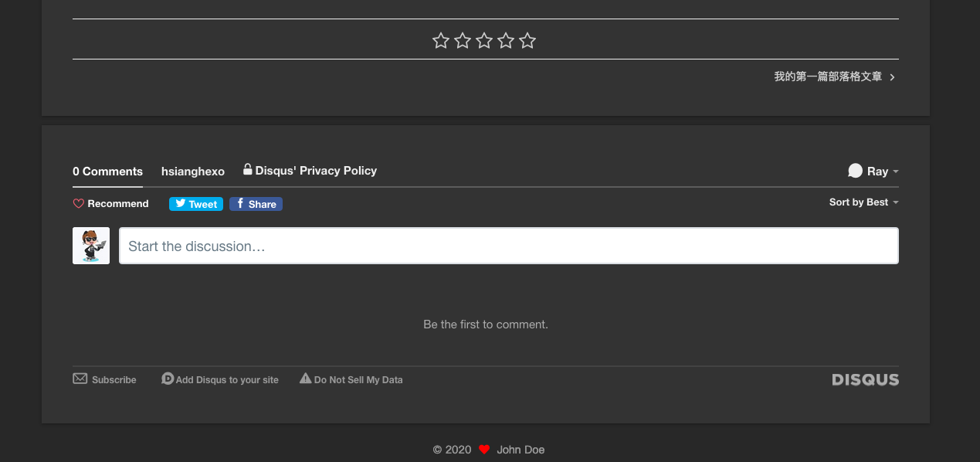Viewport: 980px width, 462px height.
Task: Open Disqus' Privacy Policy link
Action: [x=310, y=171]
